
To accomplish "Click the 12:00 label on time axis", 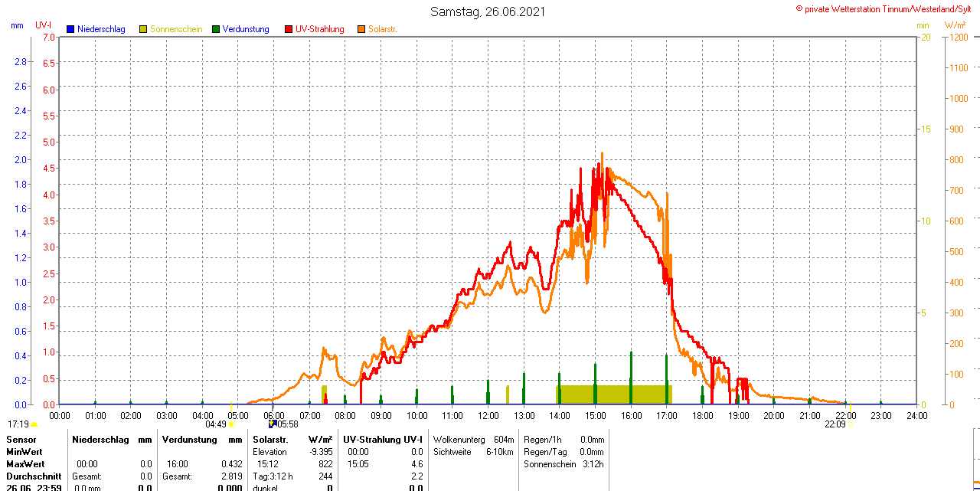I will (488, 415).
